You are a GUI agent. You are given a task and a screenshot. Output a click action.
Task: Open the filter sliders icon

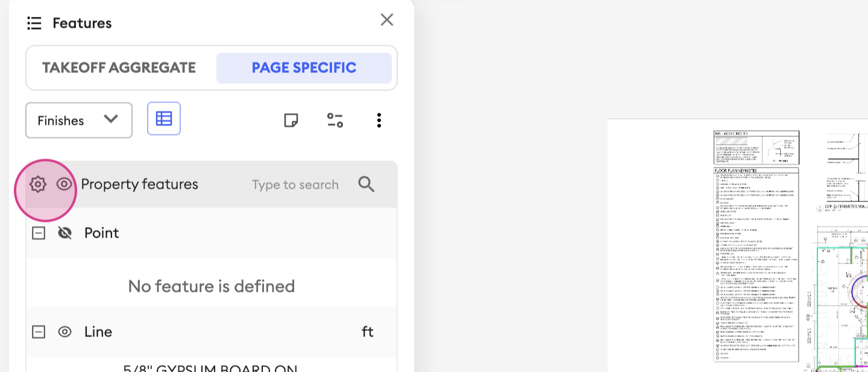click(x=335, y=120)
